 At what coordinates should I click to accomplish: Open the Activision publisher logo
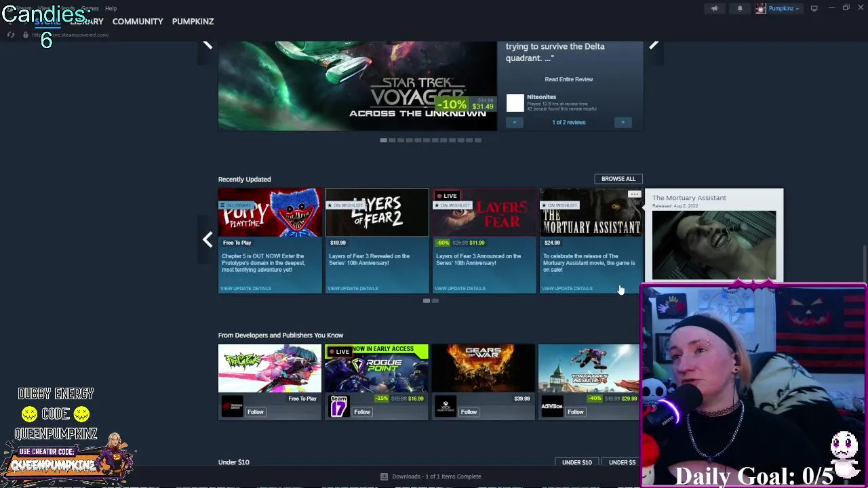pyautogui.click(x=552, y=406)
